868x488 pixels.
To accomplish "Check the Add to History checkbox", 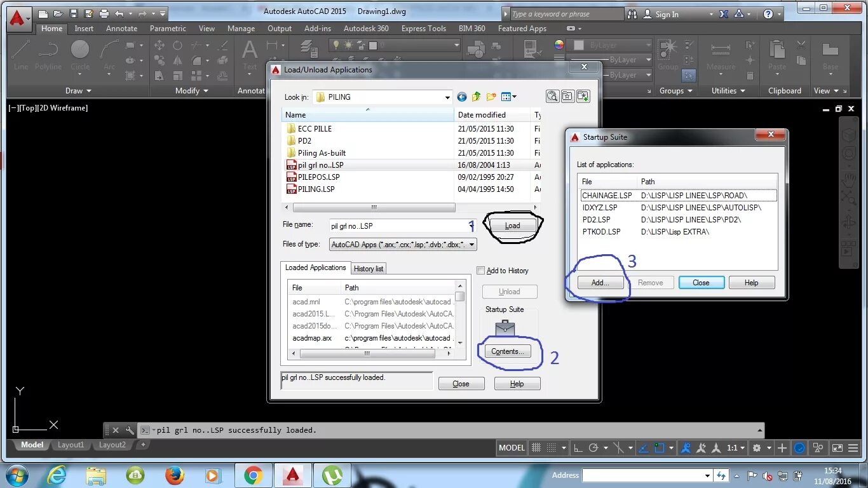I will pyautogui.click(x=481, y=271).
